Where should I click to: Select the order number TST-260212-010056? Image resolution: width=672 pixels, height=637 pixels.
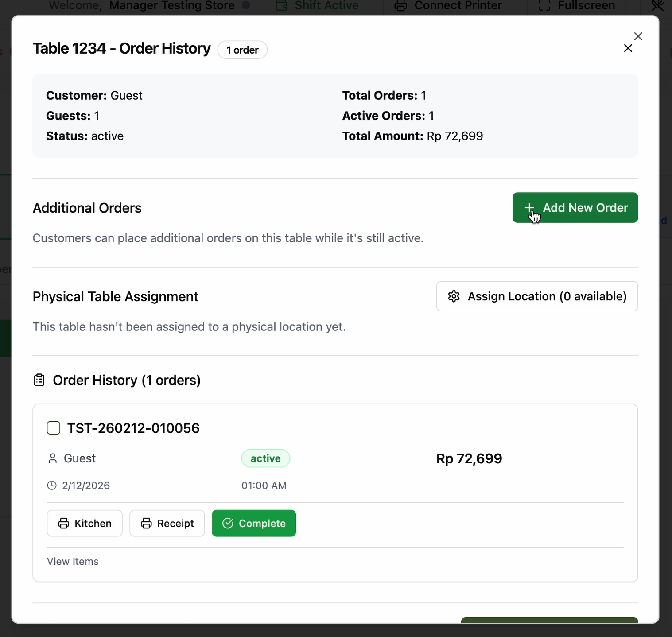tap(133, 428)
